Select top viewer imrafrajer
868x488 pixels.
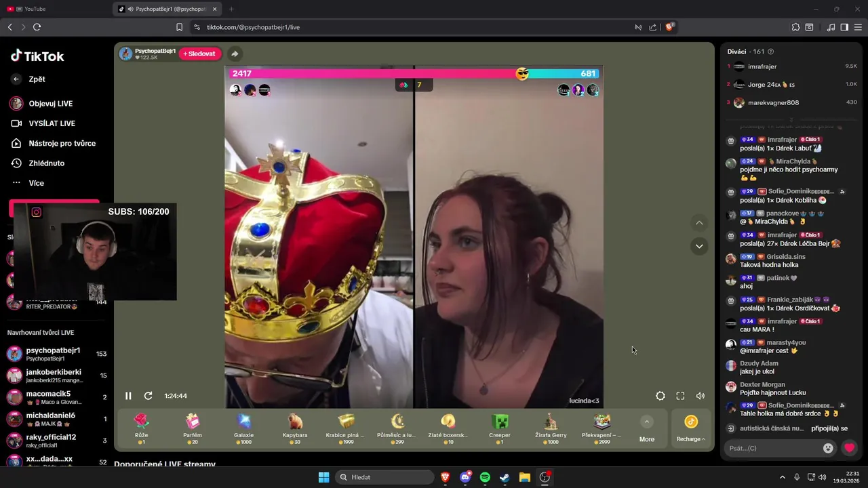(792, 66)
